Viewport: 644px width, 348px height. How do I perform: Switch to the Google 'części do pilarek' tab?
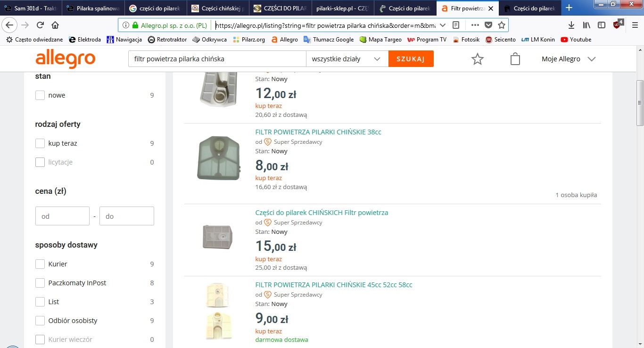156,8
